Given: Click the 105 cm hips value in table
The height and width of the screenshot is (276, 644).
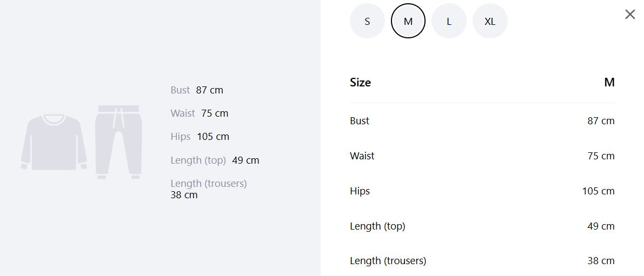Looking at the screenshot, I should click(x=599, y=191).
